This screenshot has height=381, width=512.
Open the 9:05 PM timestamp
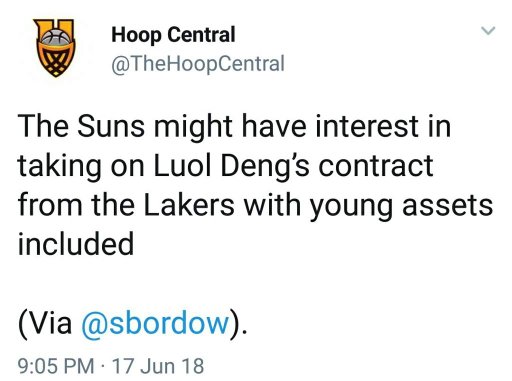tap(56, 366)
